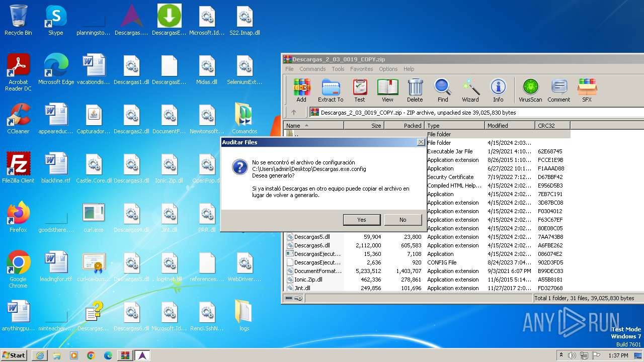The width and height of the screenshot is (644, 362).
Task: Select the DescargasEjecut CONFIG File row
Action: pos(427,262)
